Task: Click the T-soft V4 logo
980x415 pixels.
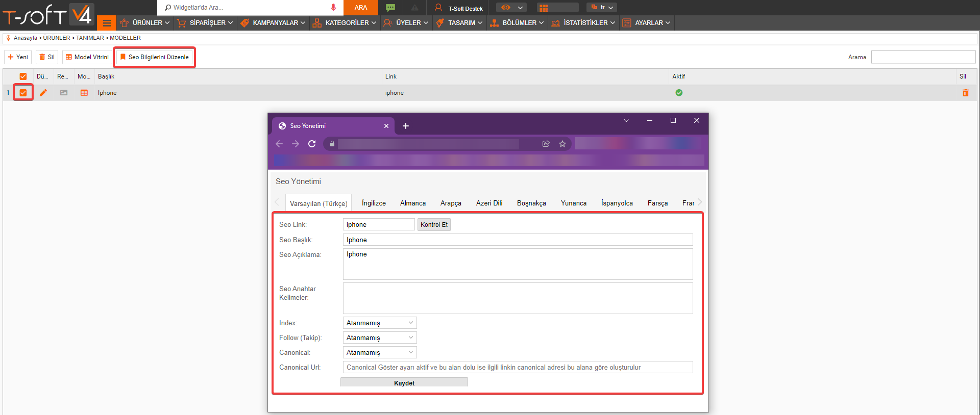Action: point(47,14)
